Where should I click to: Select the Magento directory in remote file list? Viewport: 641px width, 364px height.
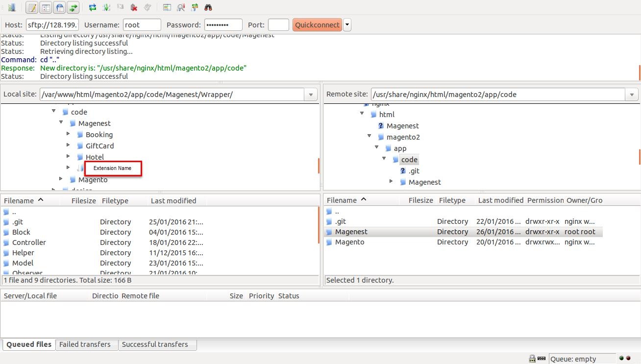349,242
